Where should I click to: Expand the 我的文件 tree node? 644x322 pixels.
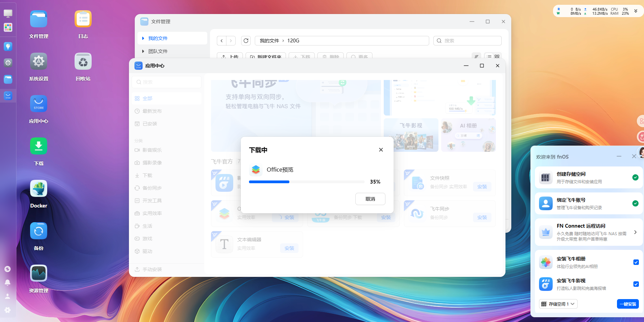pyautogui.click(x=143, y=38)
